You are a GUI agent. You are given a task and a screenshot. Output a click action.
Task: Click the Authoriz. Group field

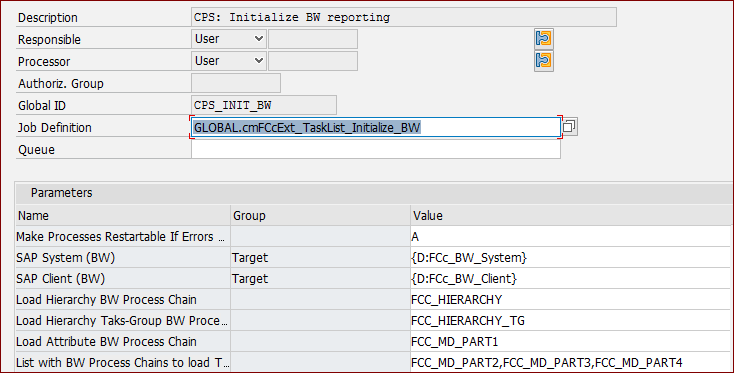(x=236, y=83)
